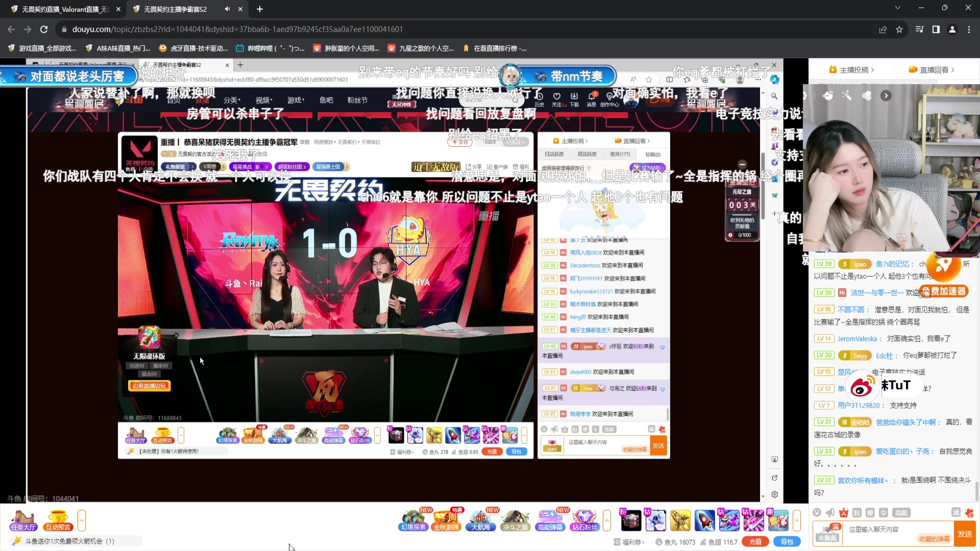980x551 pixels.
Task: Open a new Chrome tab
Action: tap(260, 9)
